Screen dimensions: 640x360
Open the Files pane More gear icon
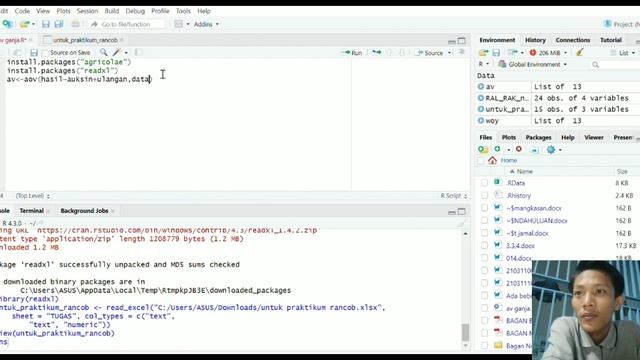pos(551,149)
